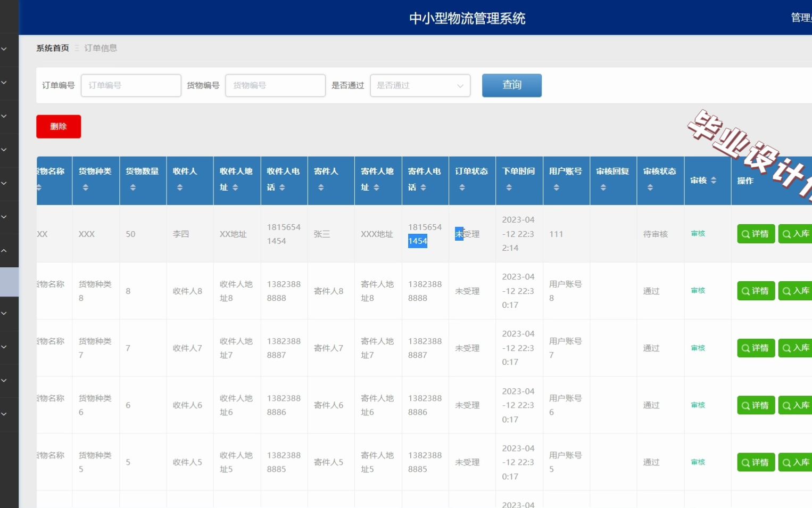812x508 pixels.
Task: Expand the first sidebar menu chevron
Action: tap(4, 49)
